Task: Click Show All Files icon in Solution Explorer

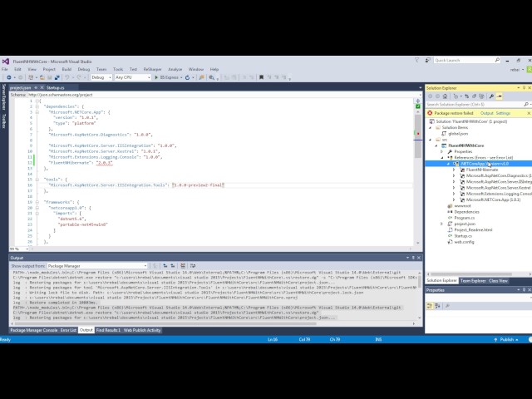Action: (481, 96)
